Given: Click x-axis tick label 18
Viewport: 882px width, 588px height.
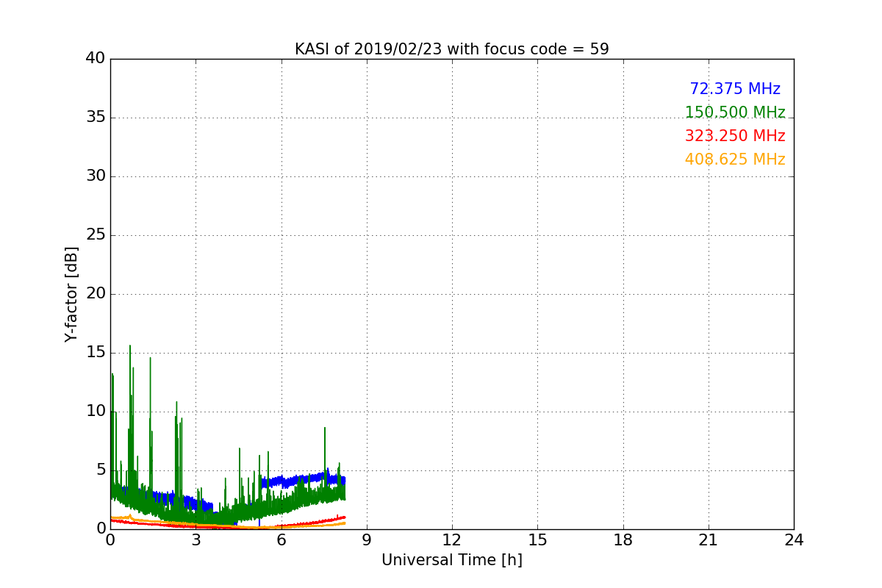Looking at the screenshot, I should click(x=623, y=540).
